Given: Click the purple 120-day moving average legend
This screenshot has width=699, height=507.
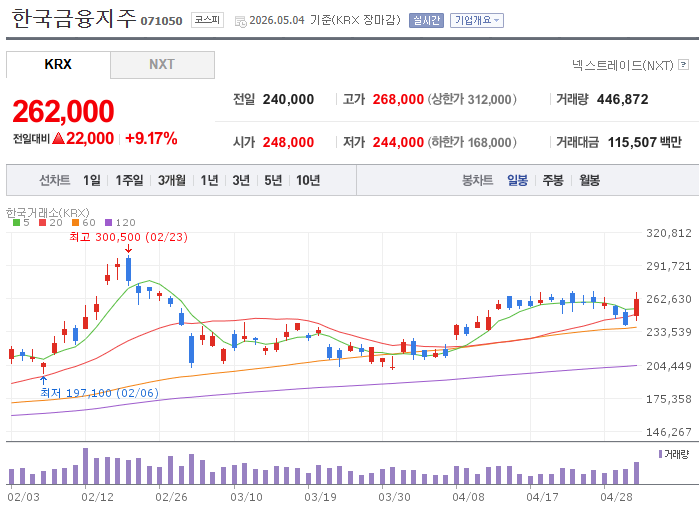Looking at the screenshot, I should point(120,223).
